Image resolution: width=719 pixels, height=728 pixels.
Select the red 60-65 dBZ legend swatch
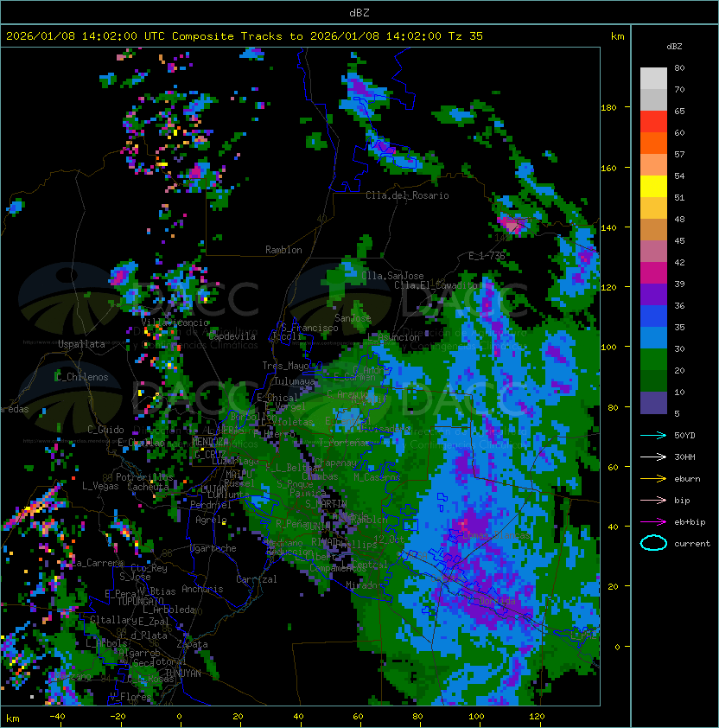(653, 122)
